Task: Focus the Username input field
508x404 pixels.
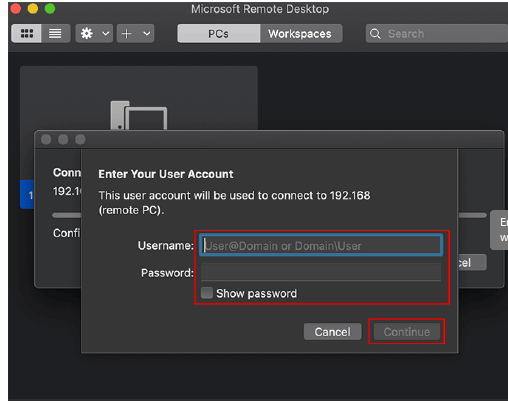Action: 321,245
